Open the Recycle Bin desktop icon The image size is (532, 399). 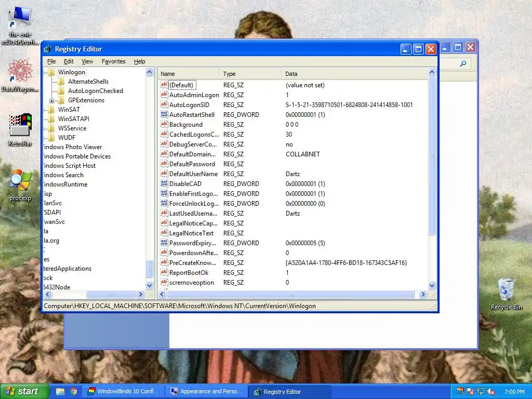pyautogui.click(x=506, y=294)
